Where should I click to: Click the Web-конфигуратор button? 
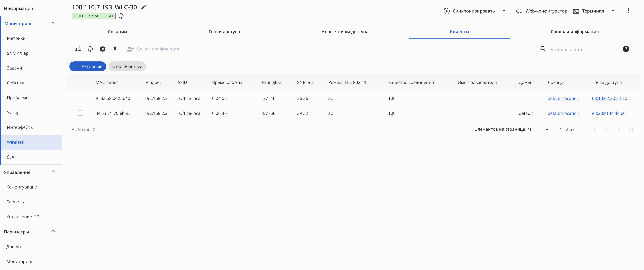(541, 11)
